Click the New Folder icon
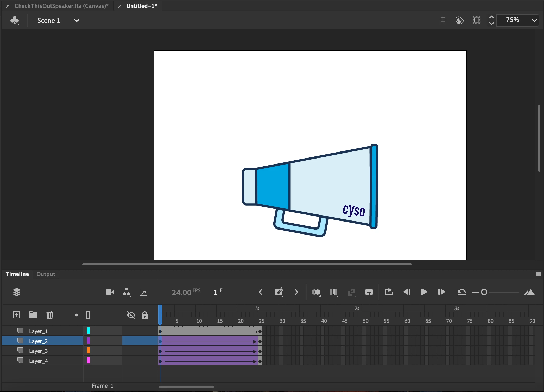The width and height of the screenshot is (544, 392). pyautogui.click(x=33, y=315)
